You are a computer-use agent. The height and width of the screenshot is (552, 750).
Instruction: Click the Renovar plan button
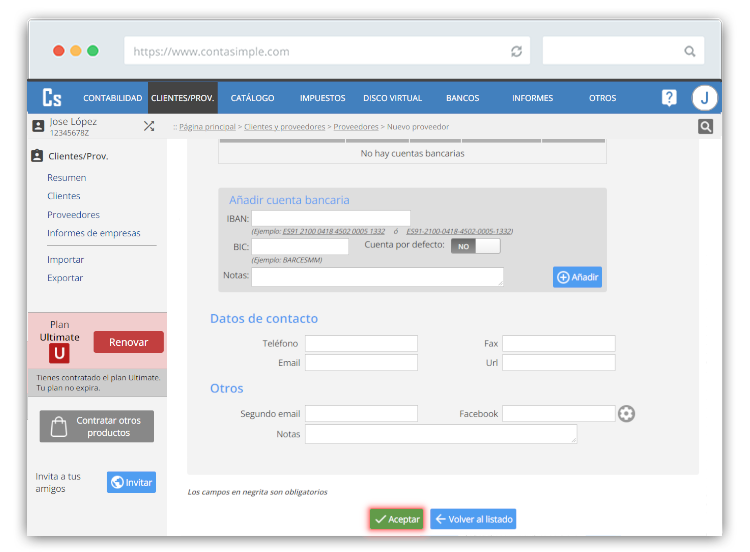[x=129, y=342]
